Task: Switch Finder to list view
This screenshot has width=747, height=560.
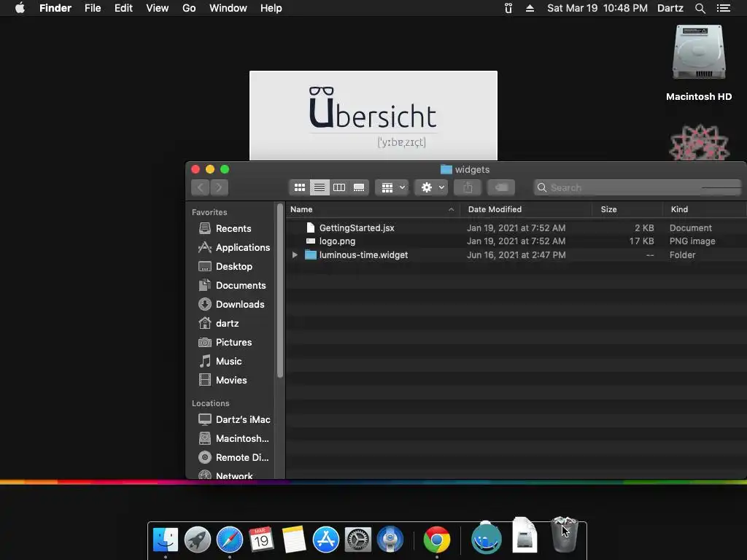Action: (320, 187)
